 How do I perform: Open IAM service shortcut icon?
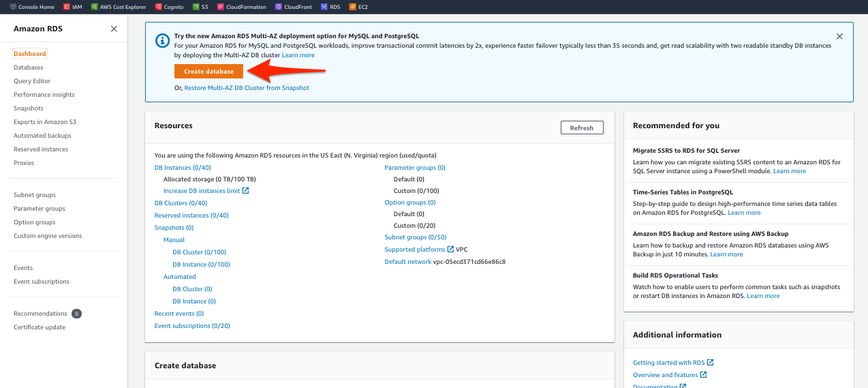coord(65,7)
